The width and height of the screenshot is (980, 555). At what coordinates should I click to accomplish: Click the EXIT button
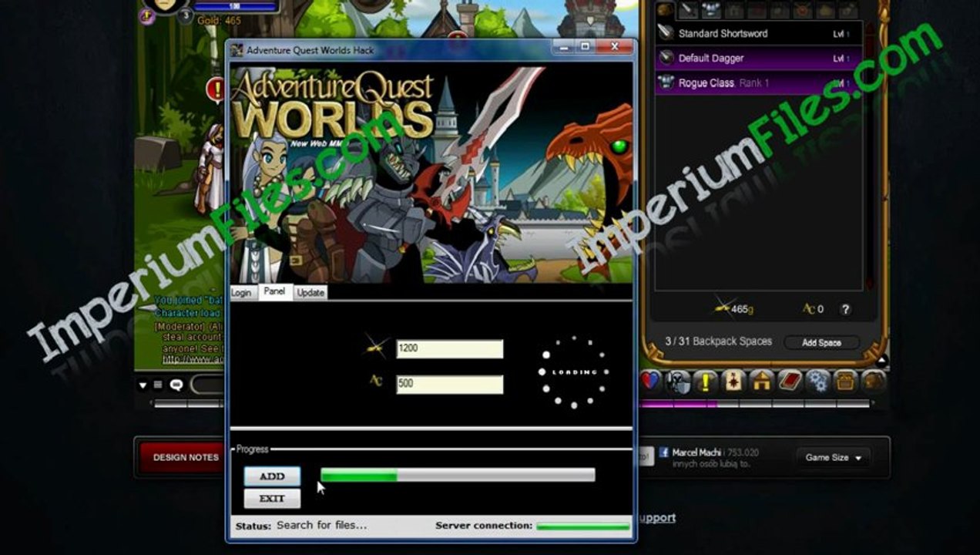(x=272, y=499)
